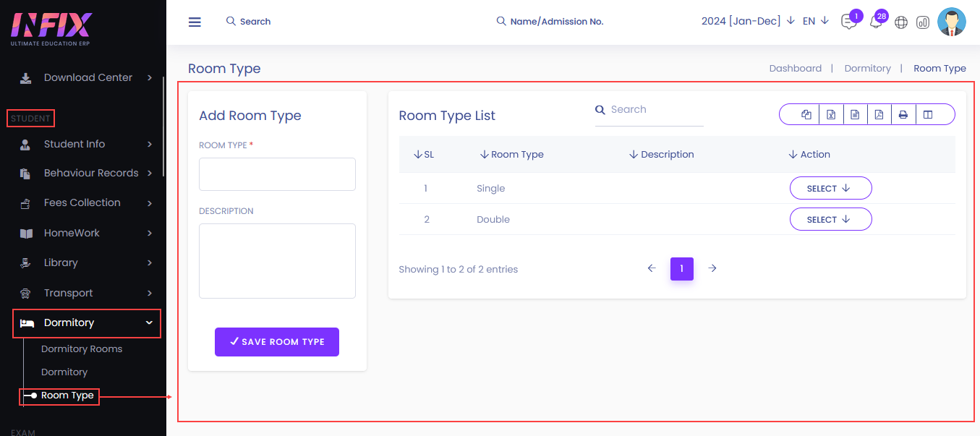Print the room type list

point(903,114)
